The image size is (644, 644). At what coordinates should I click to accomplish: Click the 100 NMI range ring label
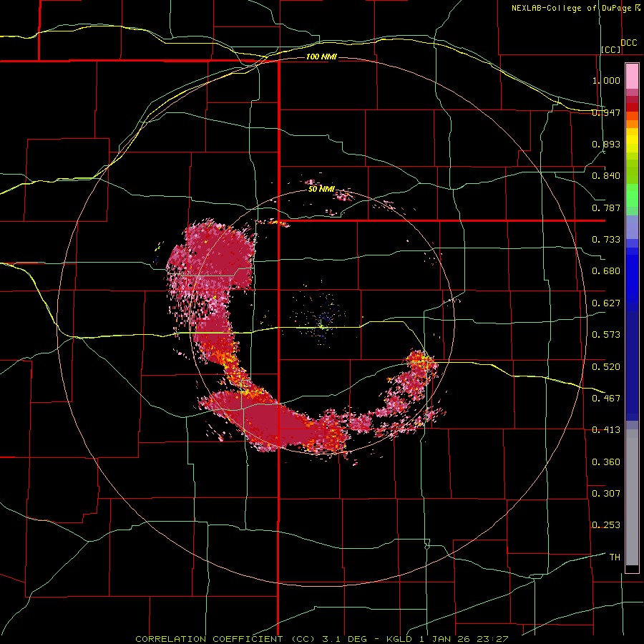point(321,57)
